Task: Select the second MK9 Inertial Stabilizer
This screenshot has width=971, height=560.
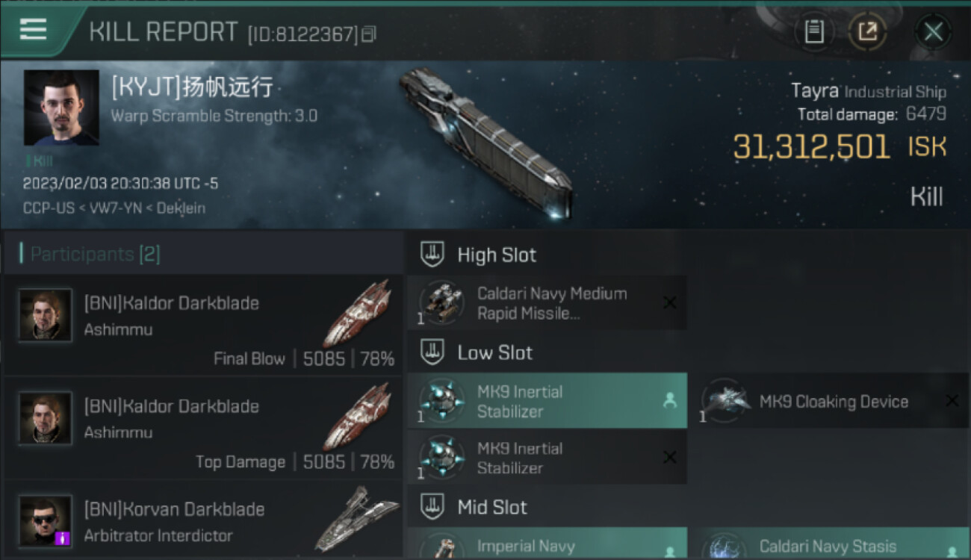Action: pos(547,458)
